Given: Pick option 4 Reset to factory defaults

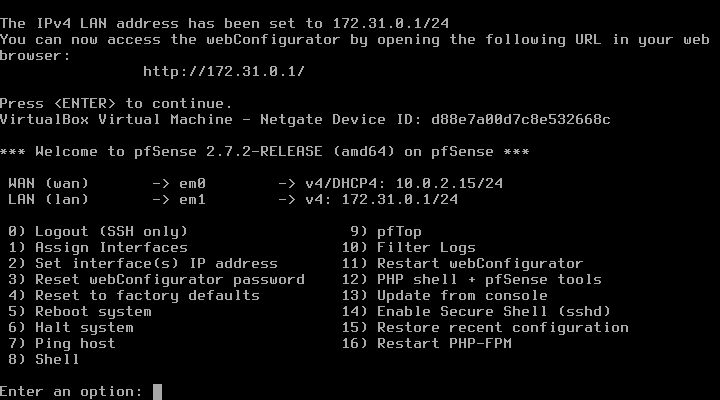Looking at the screenshot, I should pyautogui.click(x=134, y=296).
